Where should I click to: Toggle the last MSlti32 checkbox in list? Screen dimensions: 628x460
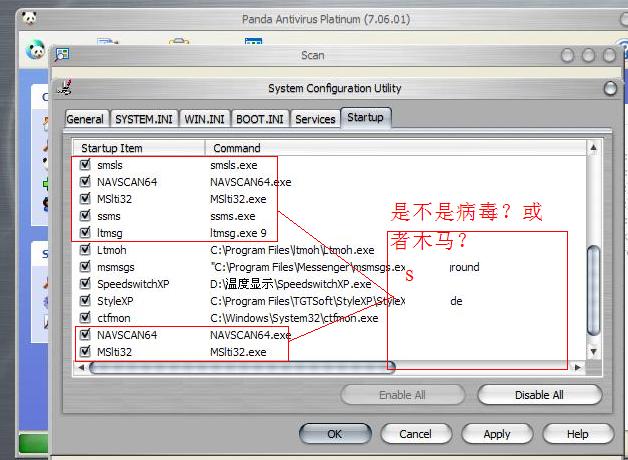click(85, 352)
